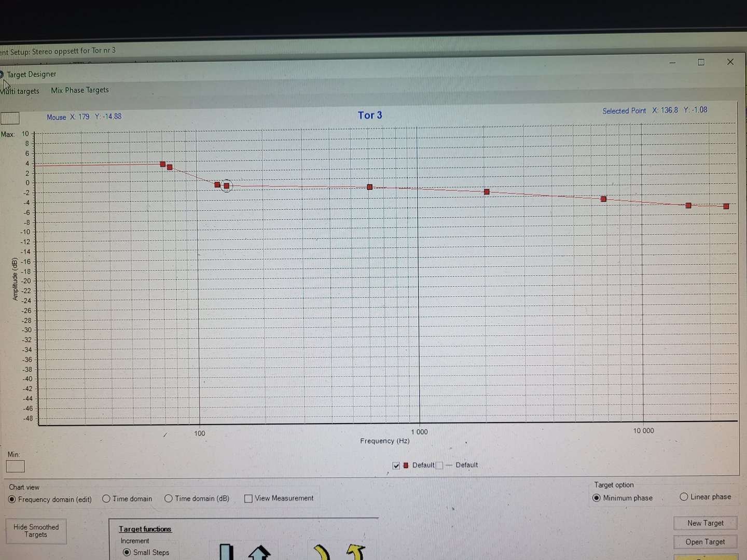
Task: Click the Hide Smoothed Targets button
Action: 36,531
